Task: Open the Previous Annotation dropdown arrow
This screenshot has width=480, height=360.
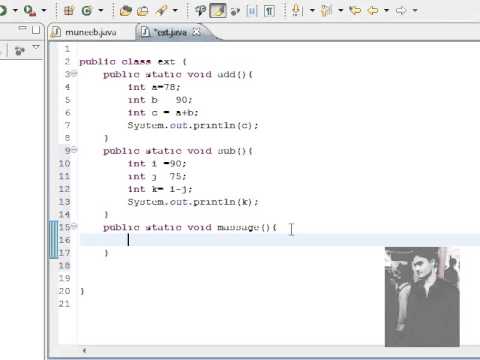Action: pyautogui.click(x=341, y=11)
